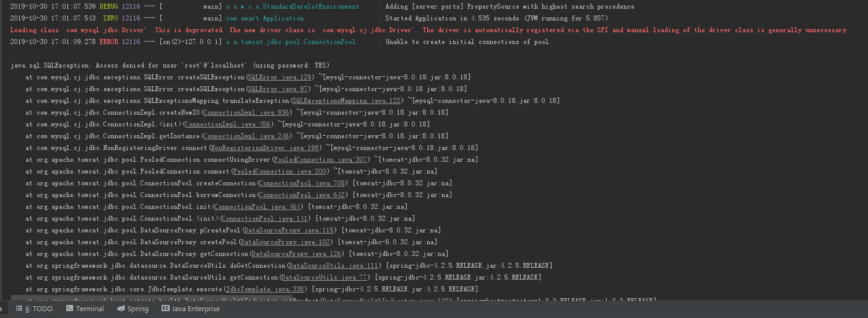The image size is (868, 318).
Task: Open the Java Enterprise tool window
Action: coord(190,309)
